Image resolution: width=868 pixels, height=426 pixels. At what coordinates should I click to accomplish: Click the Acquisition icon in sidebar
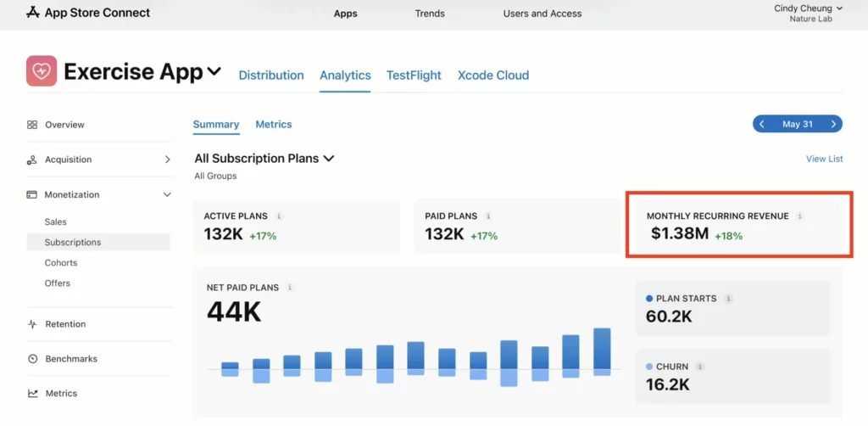click(32, 160)
